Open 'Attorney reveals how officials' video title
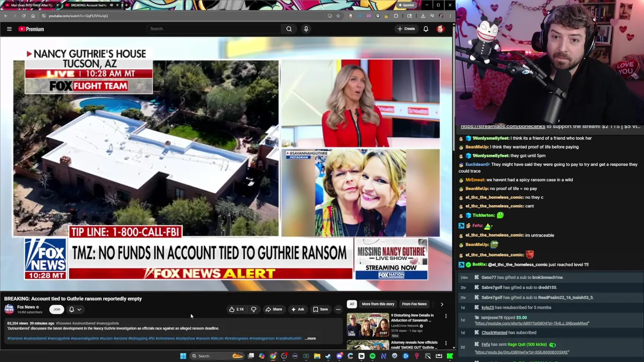 click(414, 345)
